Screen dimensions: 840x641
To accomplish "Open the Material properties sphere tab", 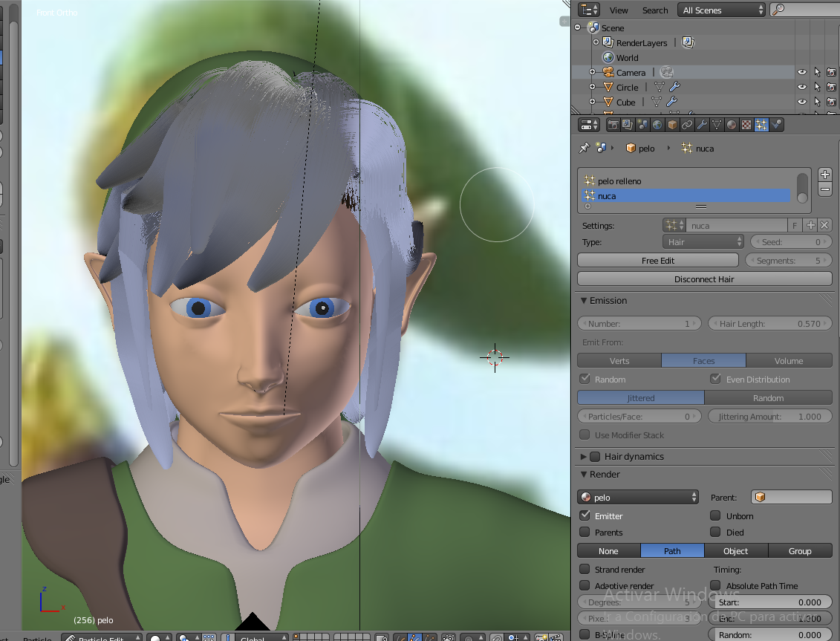I will tap(732, 125).
